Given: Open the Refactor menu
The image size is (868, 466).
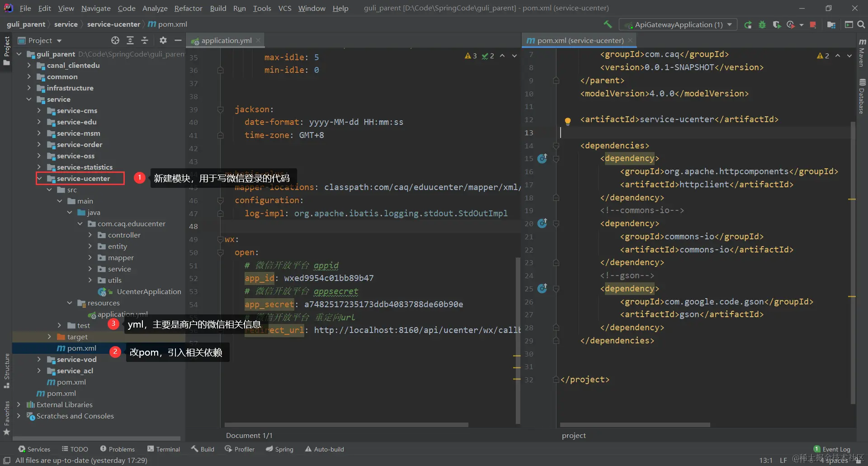Looking at the screenshot, I should pos(188,8).
